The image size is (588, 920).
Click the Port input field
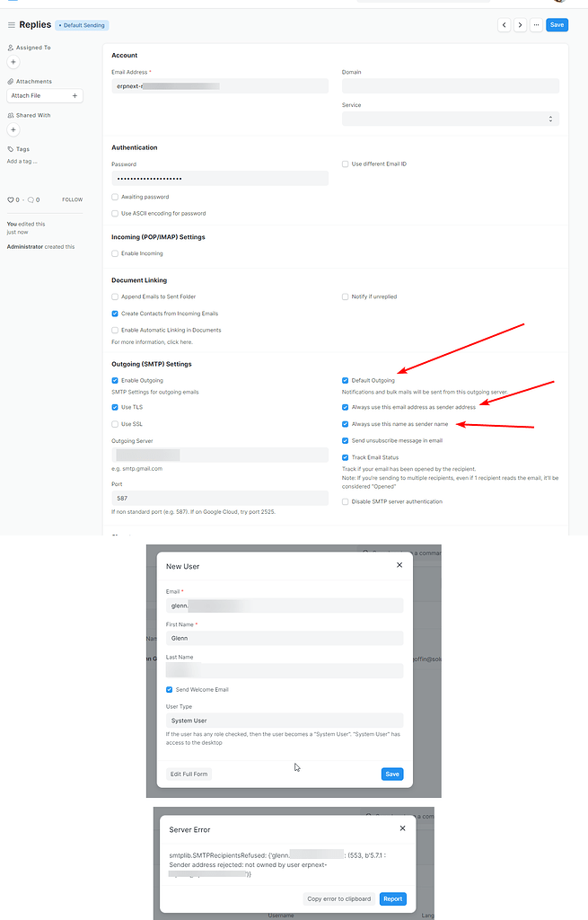220,498
